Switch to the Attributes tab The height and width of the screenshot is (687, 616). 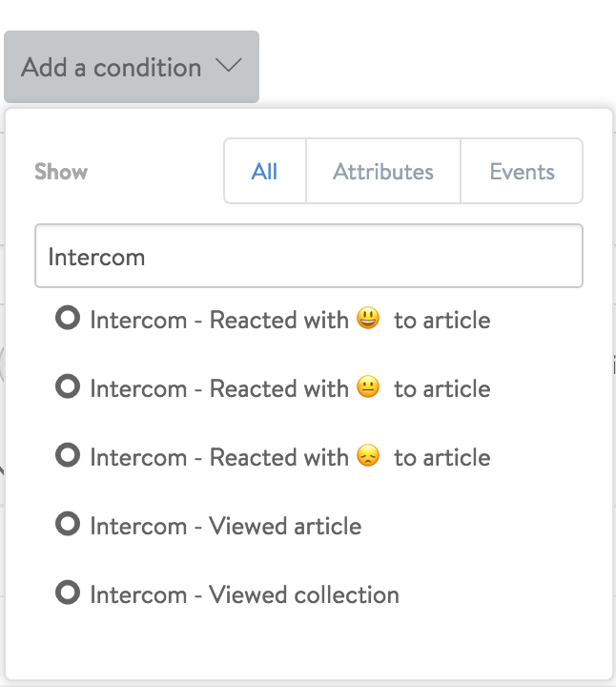coord(383,171)
